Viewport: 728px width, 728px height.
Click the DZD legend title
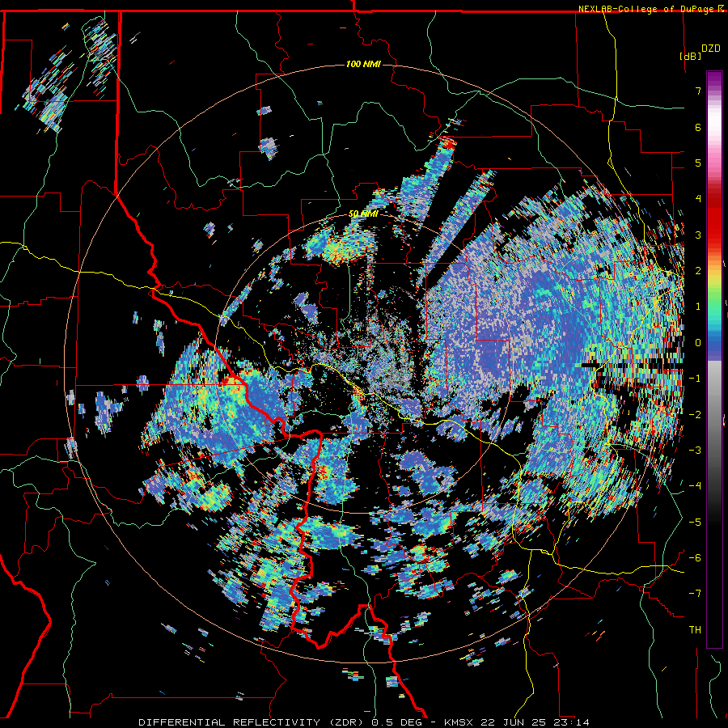pos(710,49)
